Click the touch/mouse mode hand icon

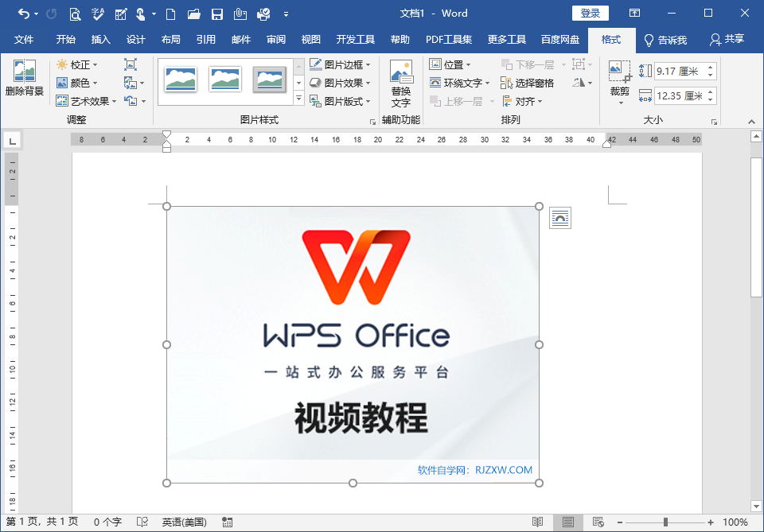point(140,14)
